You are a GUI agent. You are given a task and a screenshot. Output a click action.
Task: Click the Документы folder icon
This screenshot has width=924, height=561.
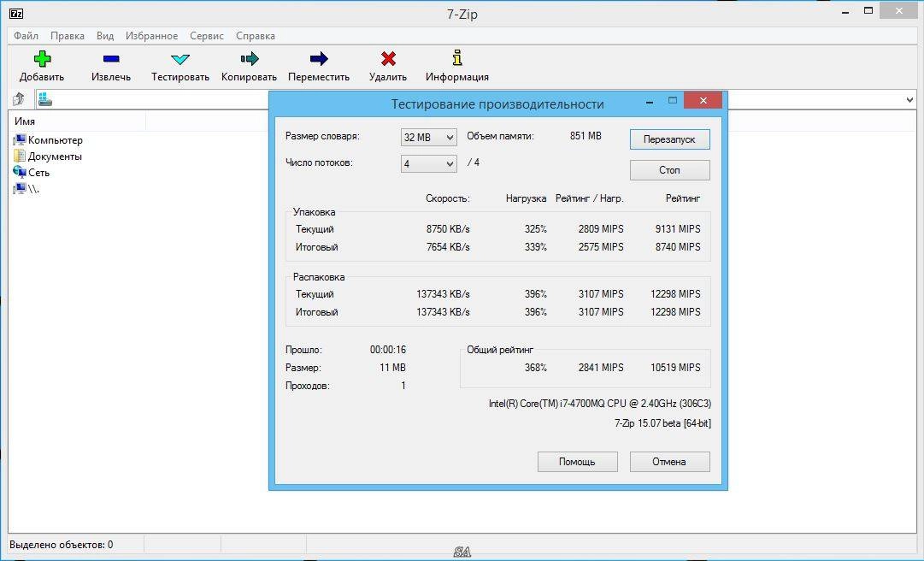20,156
